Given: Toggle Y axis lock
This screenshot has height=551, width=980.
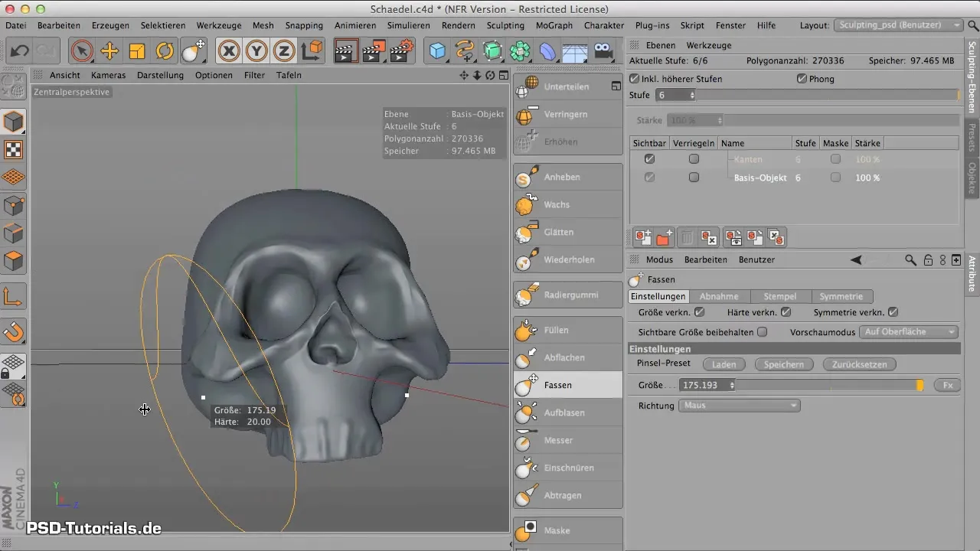Looking at the screenshot, I should (256, 52).
